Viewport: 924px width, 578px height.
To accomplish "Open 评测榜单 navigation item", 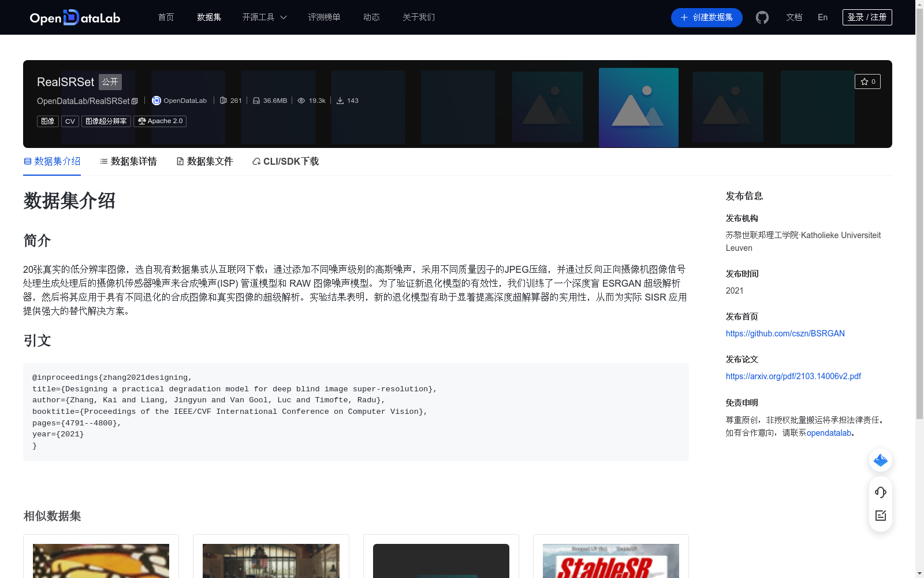I will click(x=324, y=17).
